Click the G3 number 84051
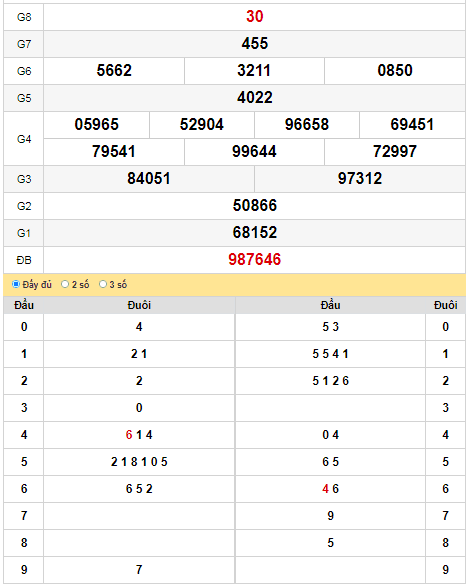 (x=149, y=178)
